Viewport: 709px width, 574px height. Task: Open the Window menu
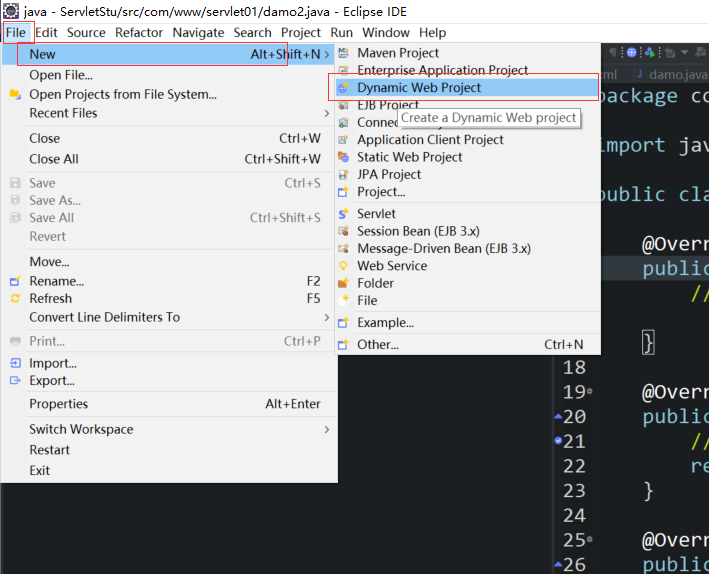pos(386,33)
